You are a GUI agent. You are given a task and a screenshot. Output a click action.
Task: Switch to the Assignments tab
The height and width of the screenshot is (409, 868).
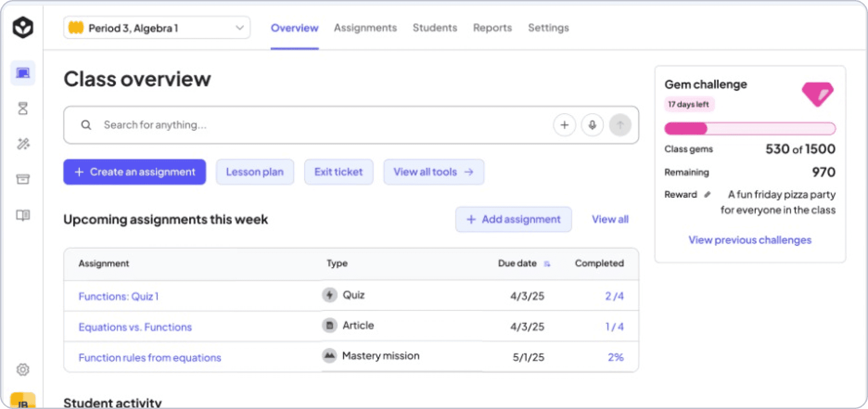tap(365, 28)
